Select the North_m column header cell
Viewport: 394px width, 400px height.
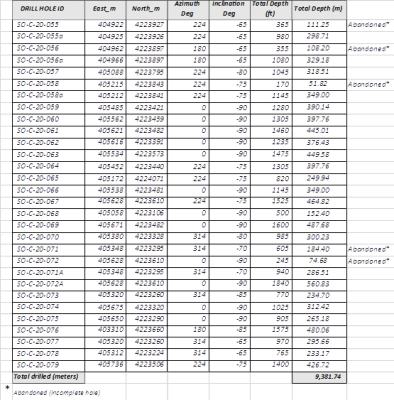click(147, 9)
